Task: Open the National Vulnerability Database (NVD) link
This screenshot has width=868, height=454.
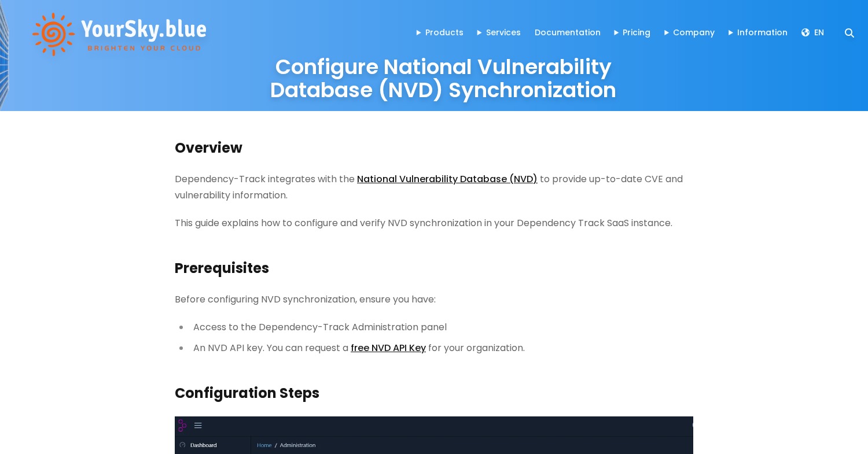Action: click(x=447, y=179)
